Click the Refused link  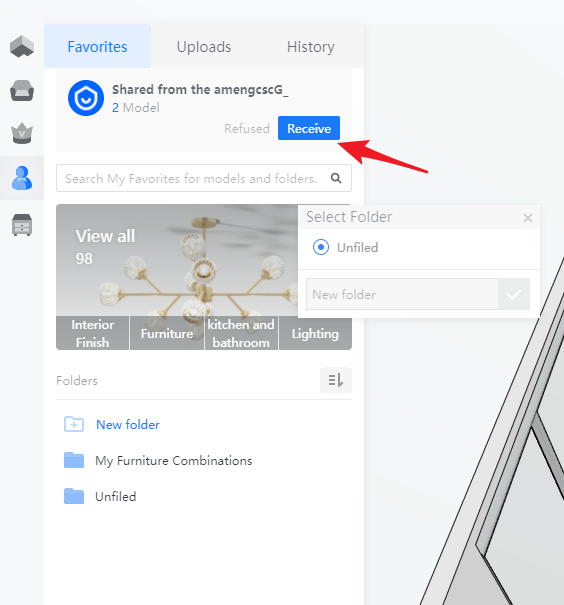(x=247, y=128)
